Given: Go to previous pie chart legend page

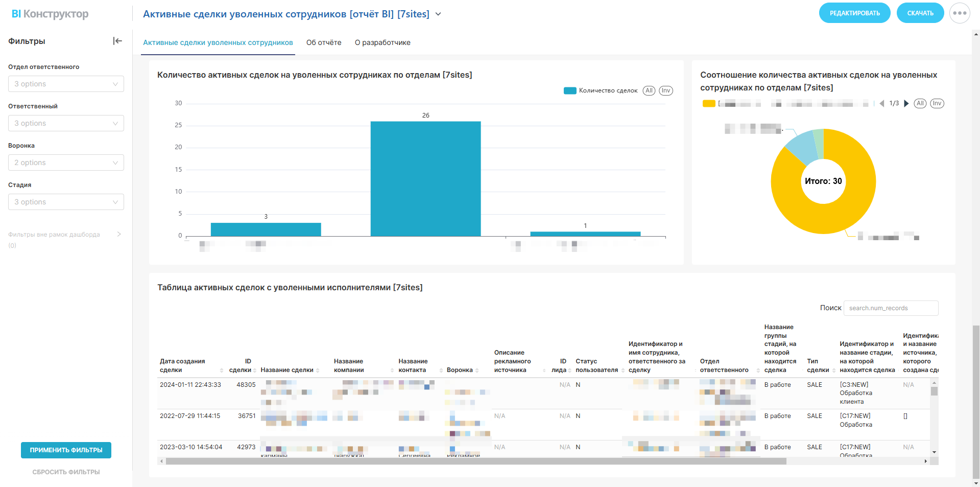Looking at the screenshot, I should 881,104.
